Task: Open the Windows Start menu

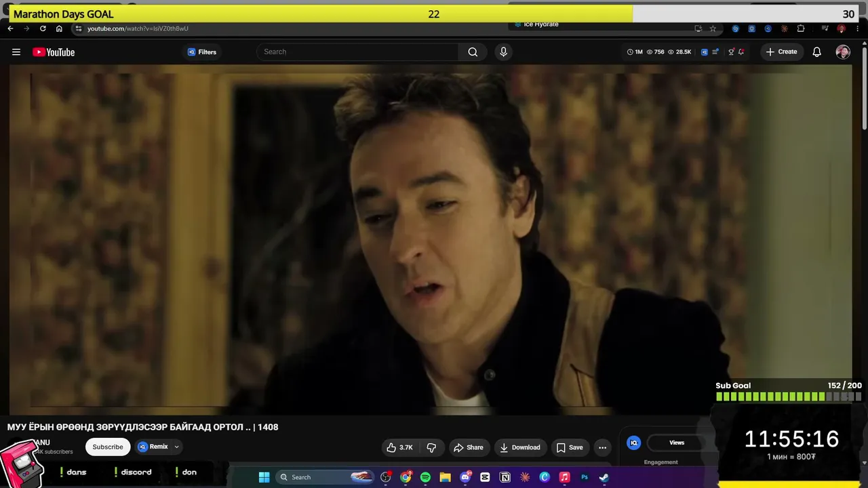Action: 264,477
